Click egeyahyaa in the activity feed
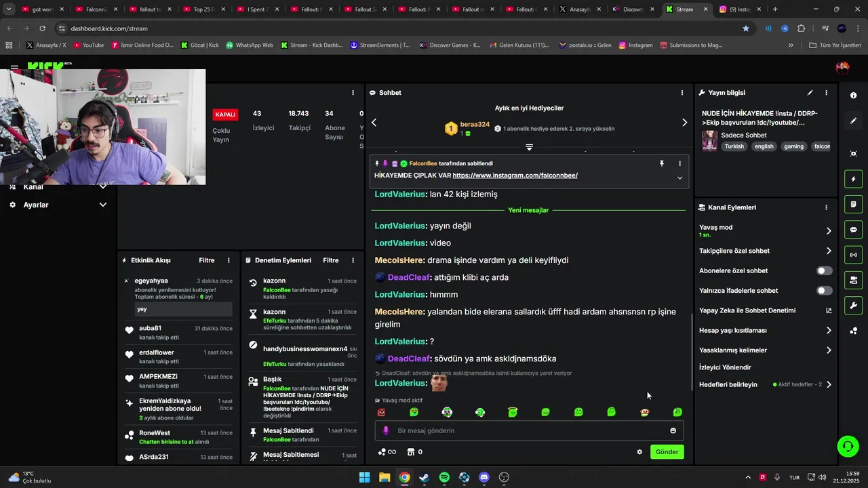The image size is (868, 488). pyautogui.click(x=151, y=281)
